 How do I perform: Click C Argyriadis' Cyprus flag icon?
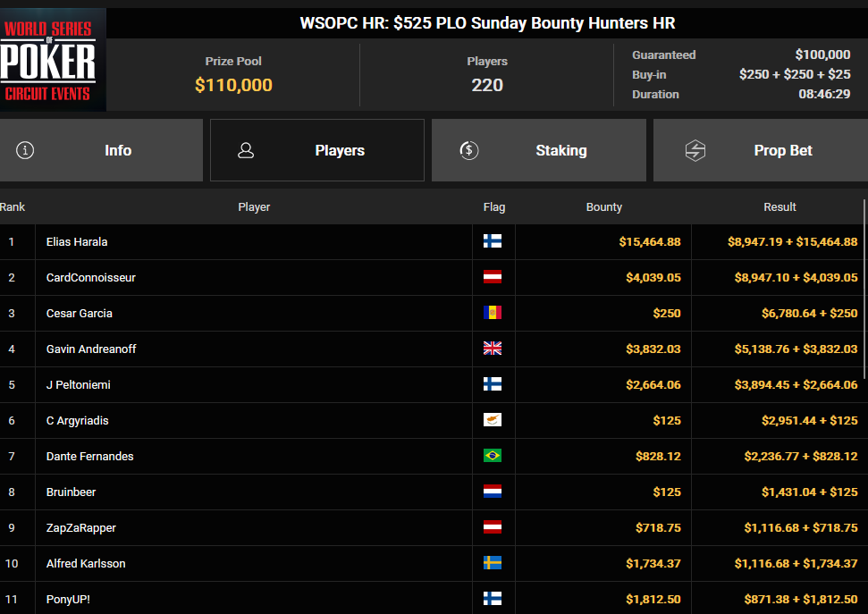493,420
